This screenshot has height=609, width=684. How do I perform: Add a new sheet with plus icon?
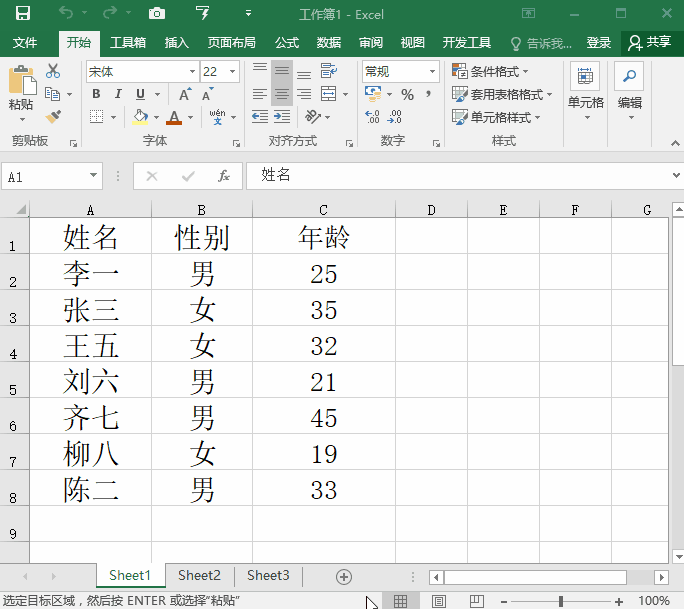[344, 576]
